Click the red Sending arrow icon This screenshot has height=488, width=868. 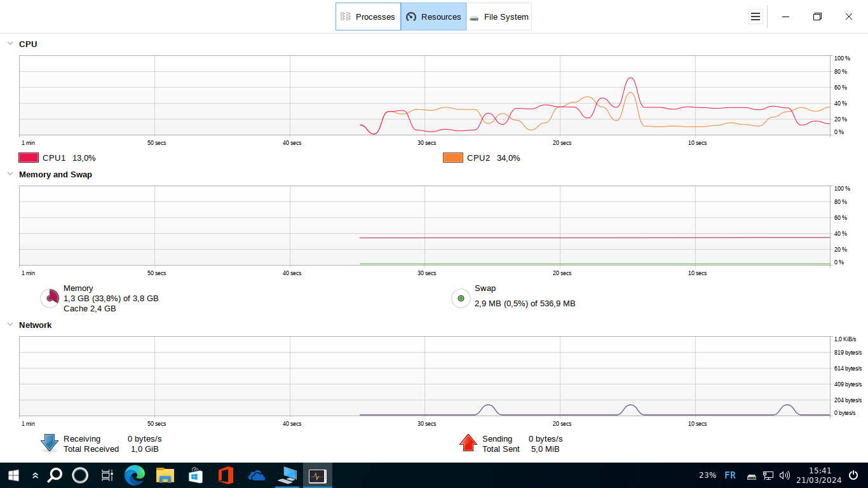click(x=468, y=443)
